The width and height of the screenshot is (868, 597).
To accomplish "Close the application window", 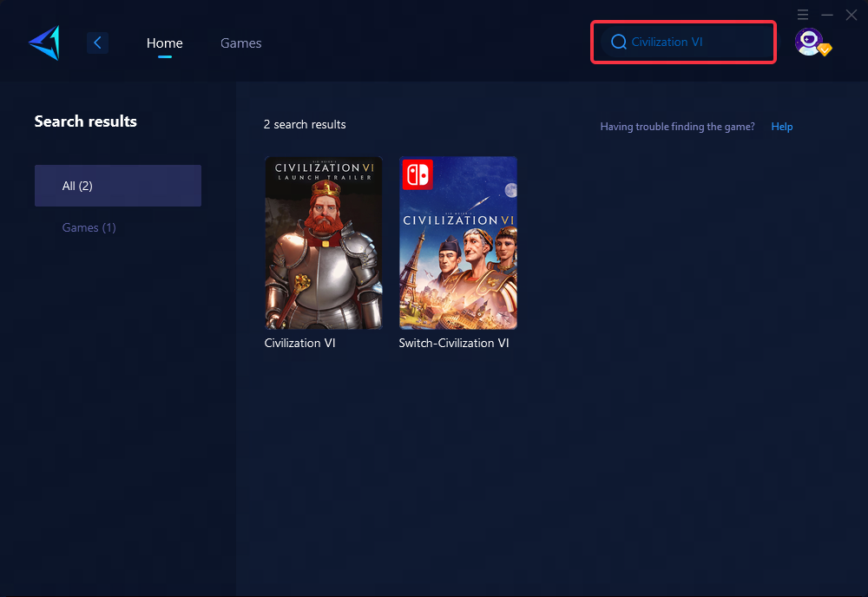I will (852, 15).
